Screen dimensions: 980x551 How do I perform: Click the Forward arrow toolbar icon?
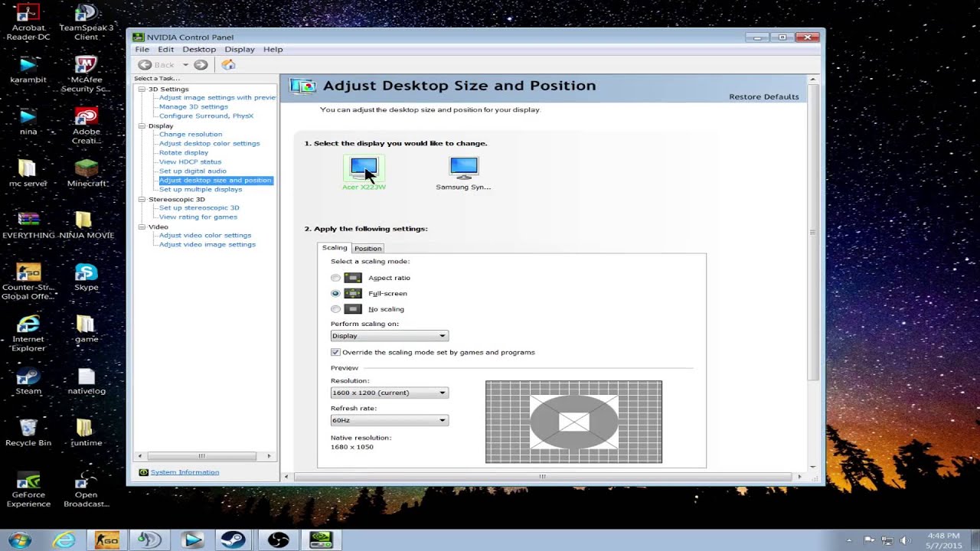[x=201, y=65]
